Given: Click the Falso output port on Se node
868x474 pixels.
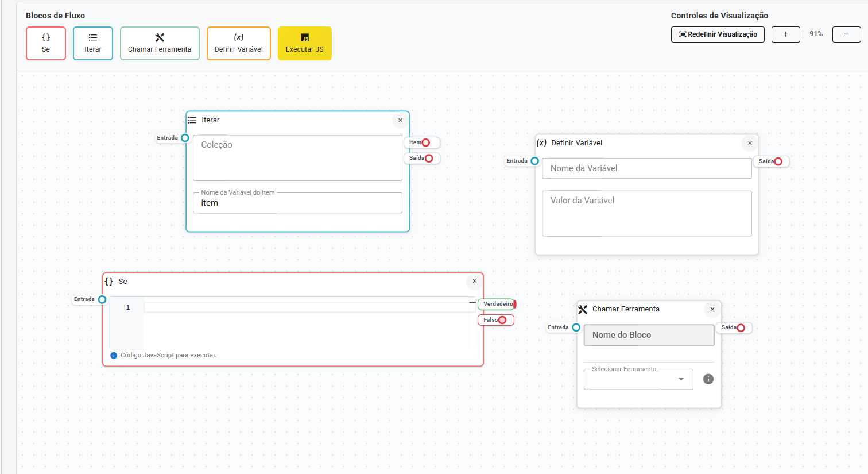Looking at the screenshot, I should point(502,320).
